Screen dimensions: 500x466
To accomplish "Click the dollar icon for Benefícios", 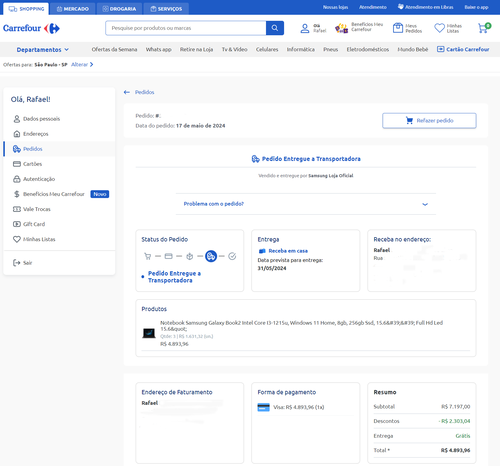I will point(17,194).
